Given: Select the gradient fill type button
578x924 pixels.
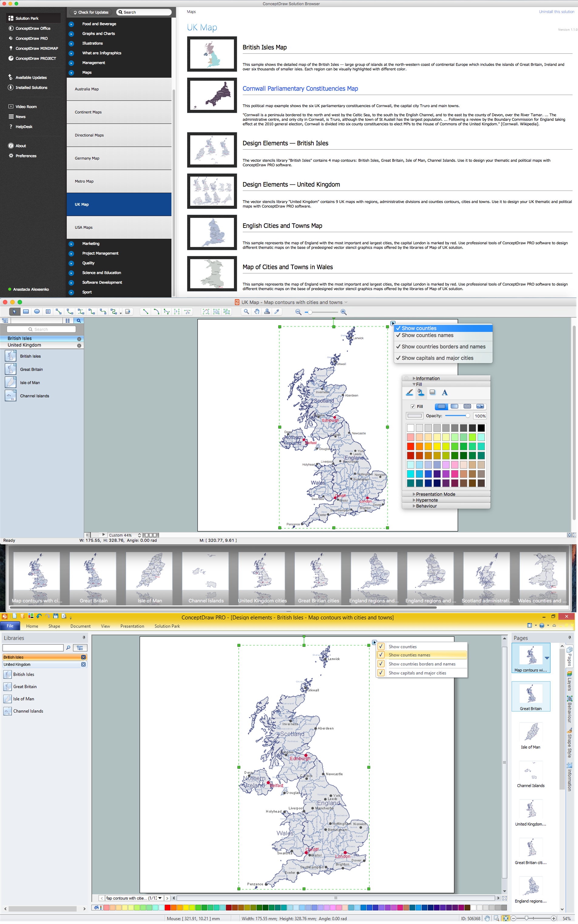Looking at the screenshot, I should [x=455, y=407].
